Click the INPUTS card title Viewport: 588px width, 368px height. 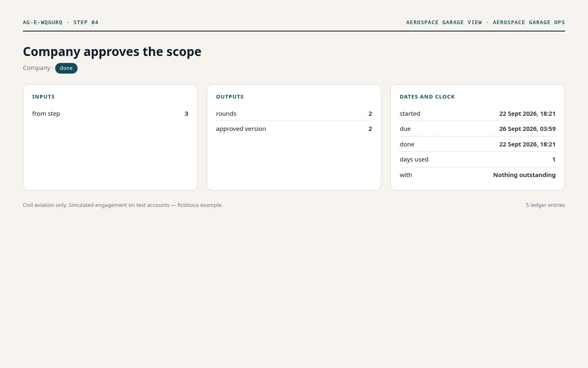(43, 97)
